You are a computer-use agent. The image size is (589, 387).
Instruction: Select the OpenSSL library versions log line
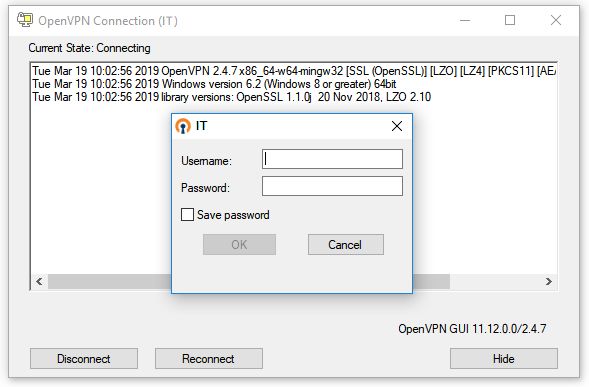(x=231, y=97)
